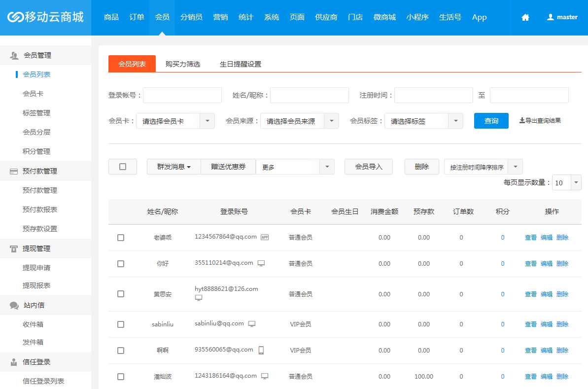Check the box for member sabinliu
588x389 pixels.
(121, 324)
